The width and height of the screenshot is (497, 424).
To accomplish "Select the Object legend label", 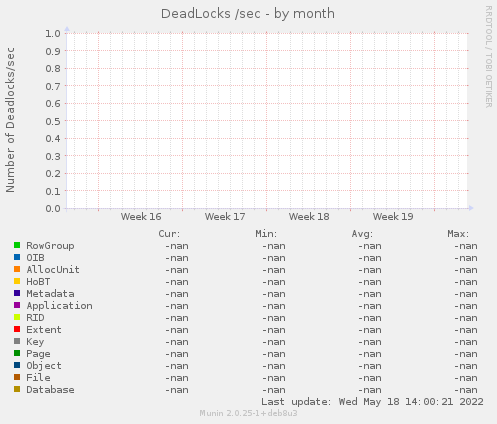I will tap(44, 366).
